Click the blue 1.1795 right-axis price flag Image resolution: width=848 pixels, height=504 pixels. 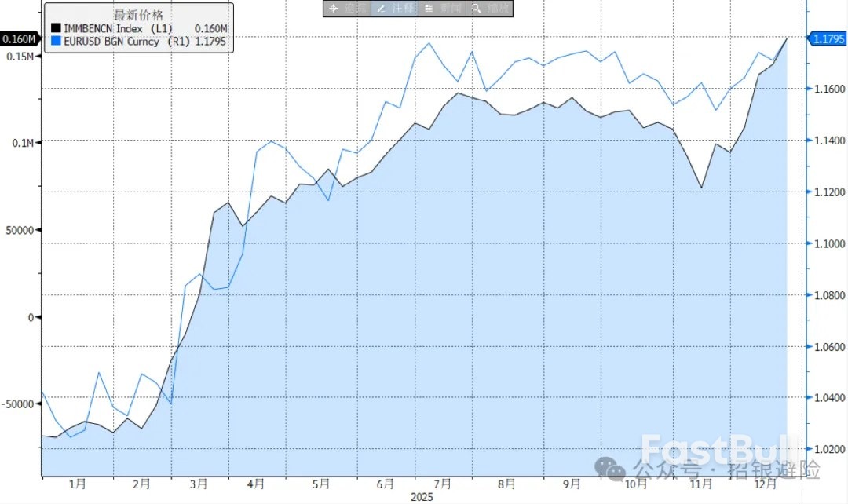[x=828, y=38]
